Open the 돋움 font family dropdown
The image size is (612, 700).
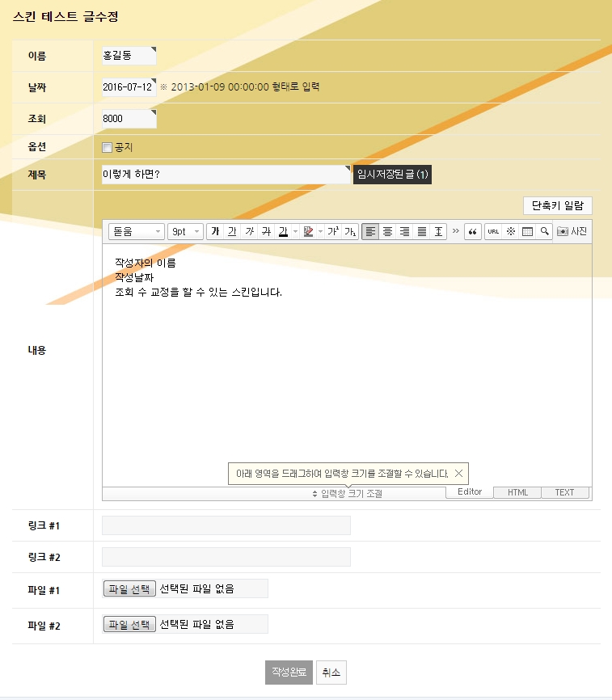(x=137, y=231)
